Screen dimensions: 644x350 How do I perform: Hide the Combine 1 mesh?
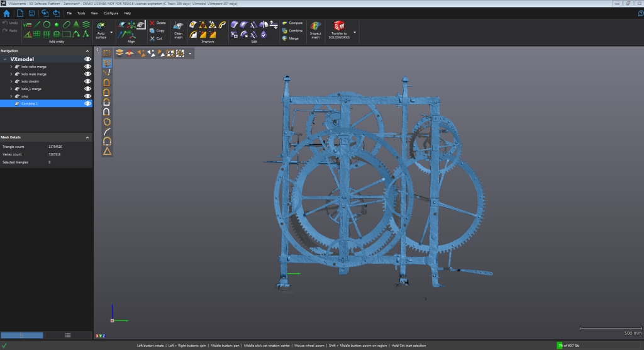click(x=87, y=103)
